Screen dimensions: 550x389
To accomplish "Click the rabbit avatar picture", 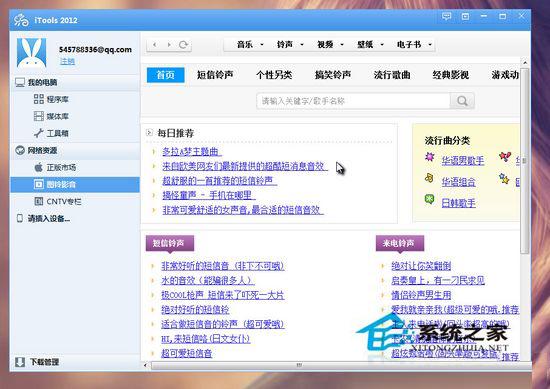I will coord(32,53).
